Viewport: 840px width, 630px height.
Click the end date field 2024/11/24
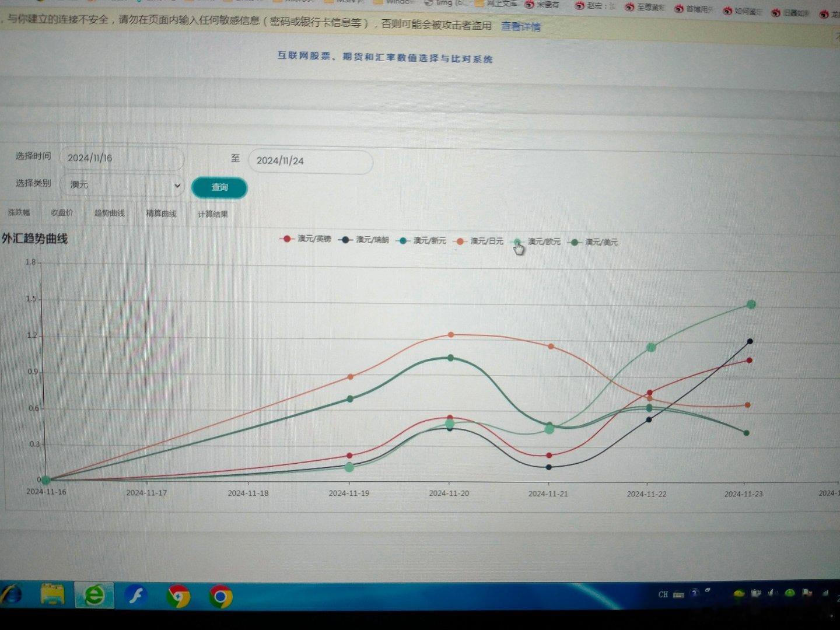click(x=310, y=161)
